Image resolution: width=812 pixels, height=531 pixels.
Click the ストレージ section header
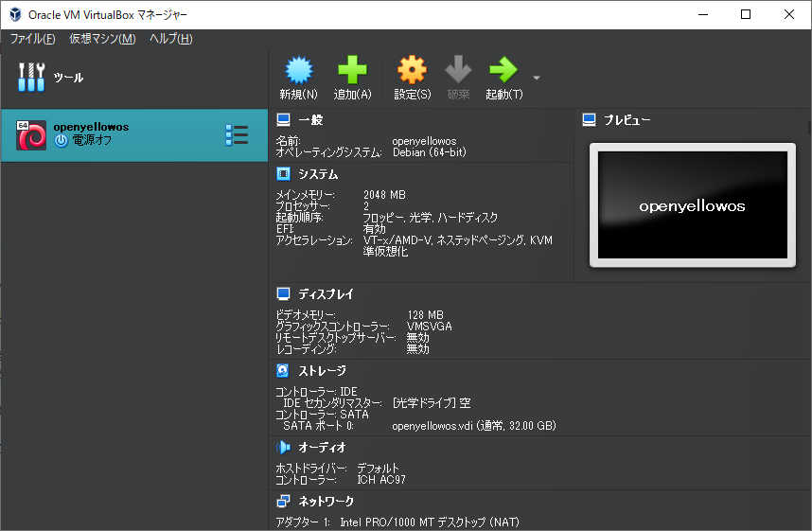(x=322, y=371)
